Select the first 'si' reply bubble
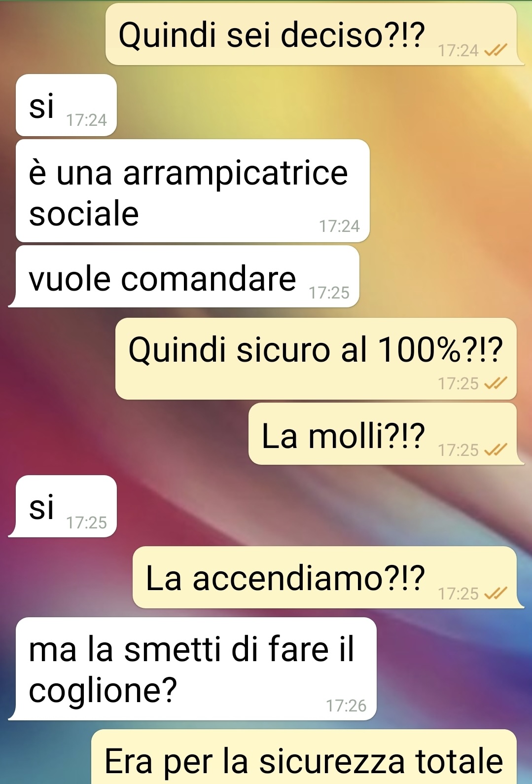Screen dimensions: 532x784 click(66, 105)
